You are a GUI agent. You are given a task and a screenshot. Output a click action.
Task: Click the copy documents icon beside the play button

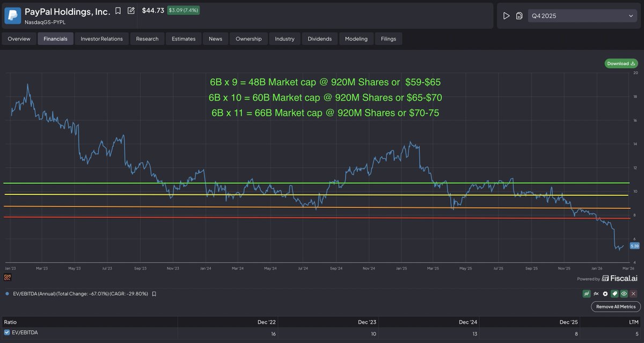(x=519, y=16)
